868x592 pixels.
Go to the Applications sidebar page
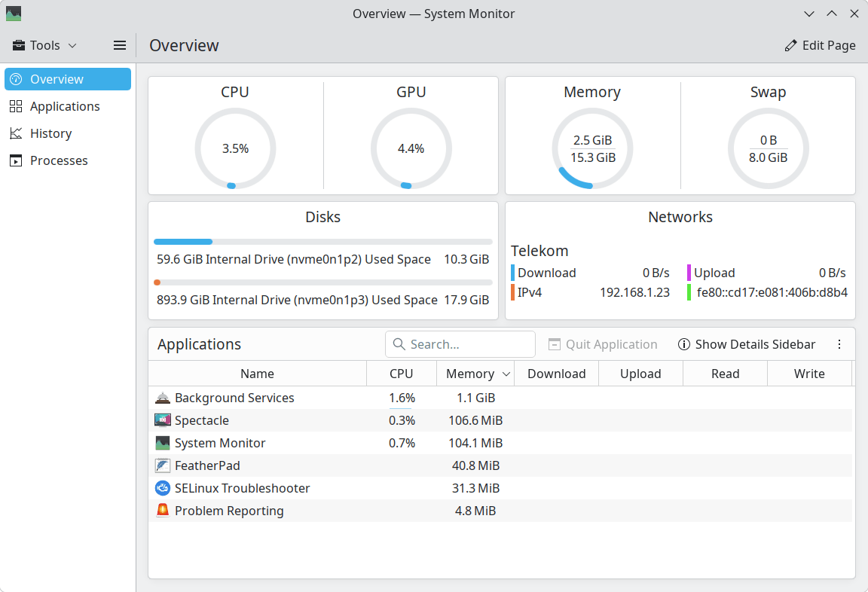click(65, 106)
